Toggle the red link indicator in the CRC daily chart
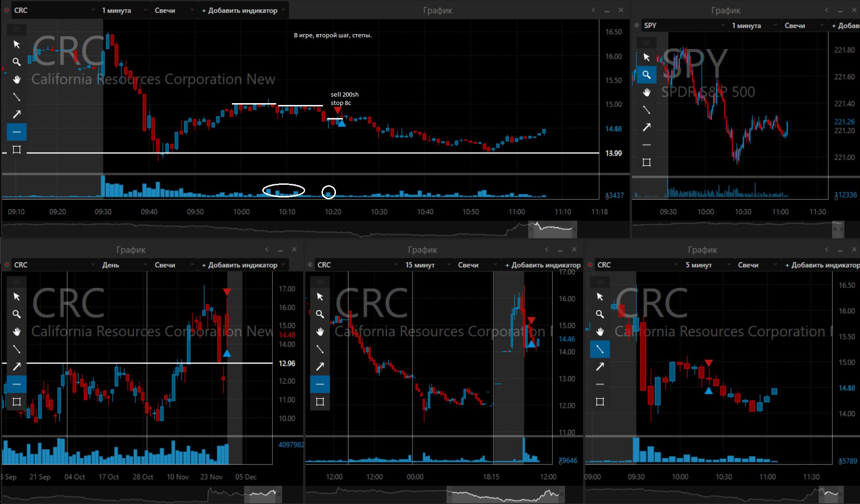860x504 pixels. pos(7,265)
